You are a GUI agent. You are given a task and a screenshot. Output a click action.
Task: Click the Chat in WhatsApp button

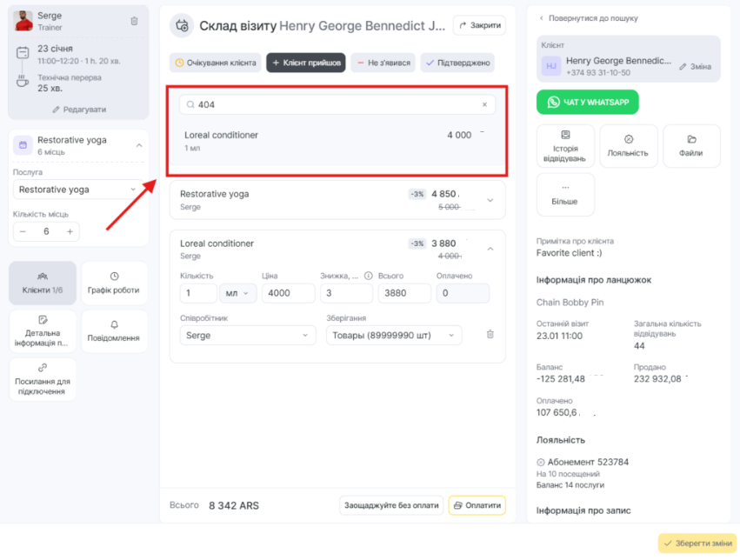click(587, 103)
